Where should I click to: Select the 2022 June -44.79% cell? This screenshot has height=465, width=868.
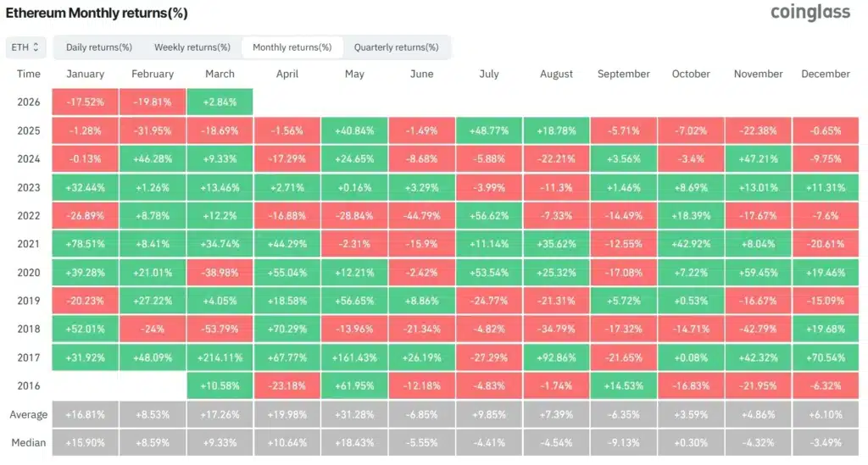[421, 216]
